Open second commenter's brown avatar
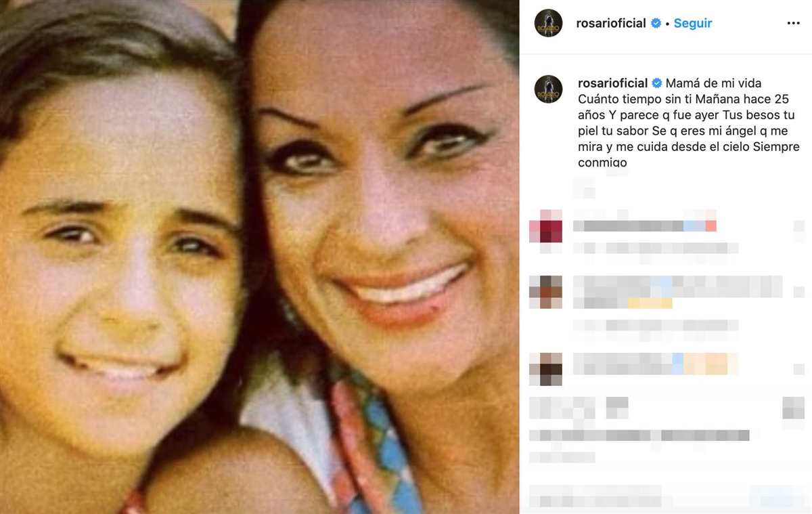Screen dimensions: 812x514 545,292
